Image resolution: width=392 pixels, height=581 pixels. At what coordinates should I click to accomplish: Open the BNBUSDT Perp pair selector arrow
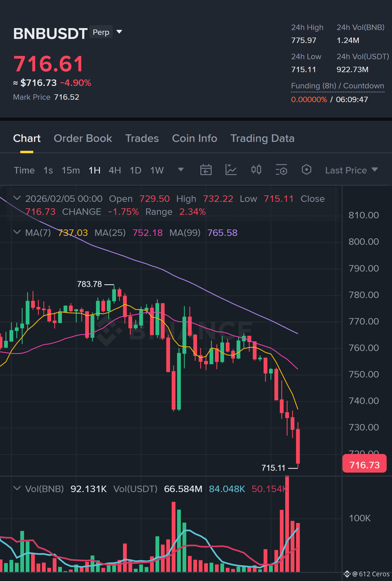119,32
